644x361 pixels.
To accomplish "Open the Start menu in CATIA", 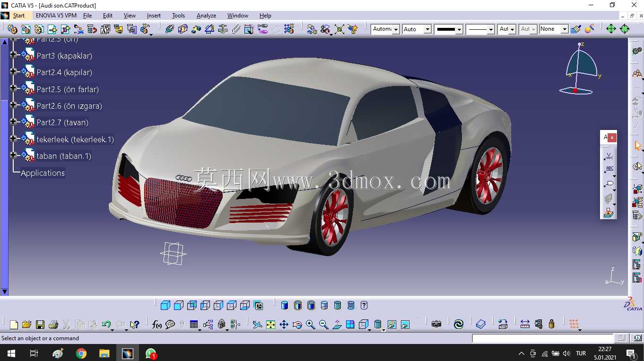I will tap(19, 16).
